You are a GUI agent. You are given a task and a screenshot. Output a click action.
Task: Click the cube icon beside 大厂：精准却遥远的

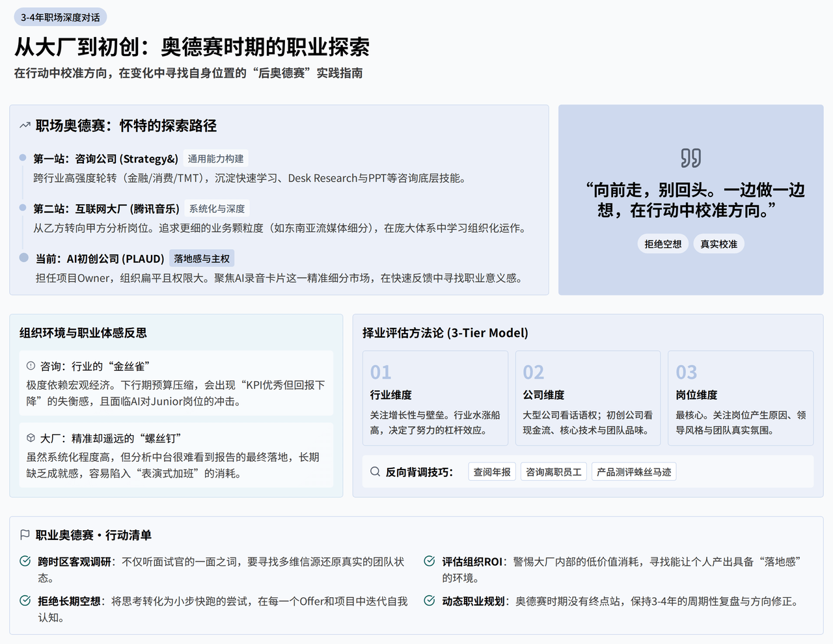pyautogui.click(x=31, y=438)
